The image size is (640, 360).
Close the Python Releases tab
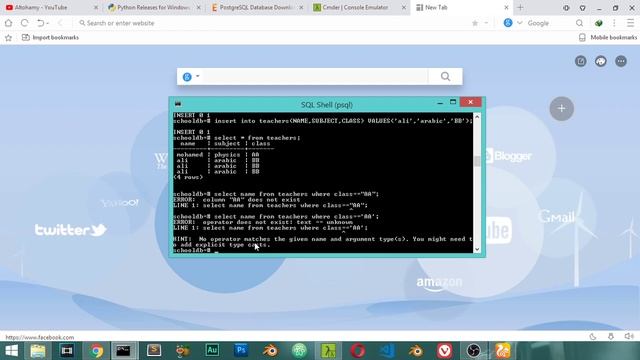(x=198, y=7)
